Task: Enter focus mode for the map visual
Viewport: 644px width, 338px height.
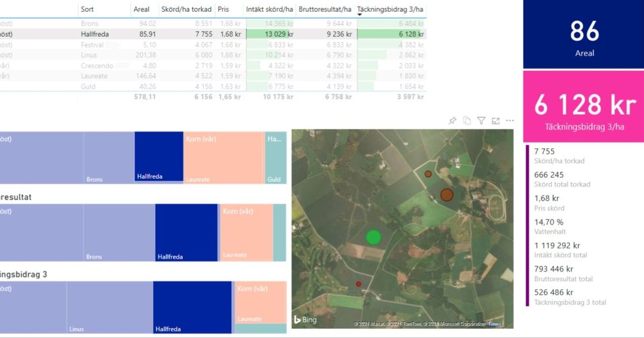Action: [x=495, y=121]
